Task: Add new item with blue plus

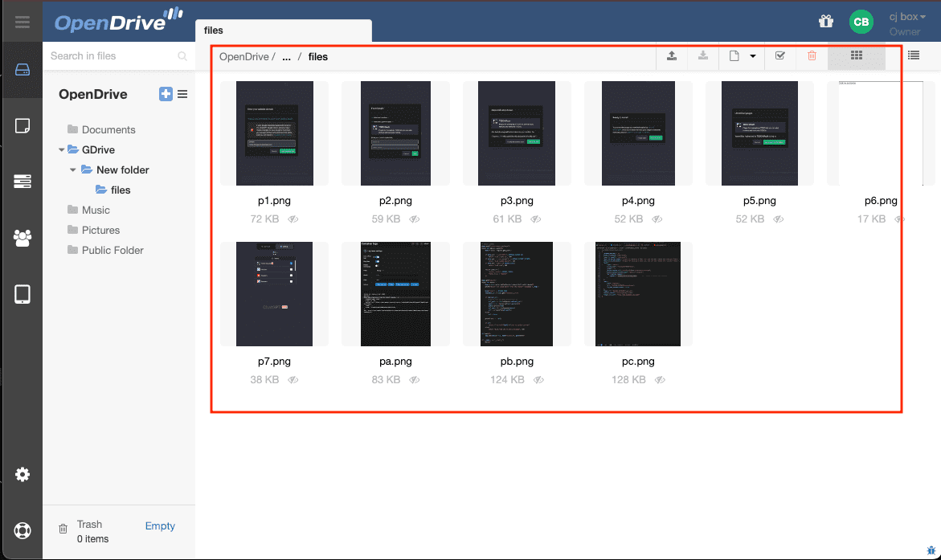Action: click(166, 94)
